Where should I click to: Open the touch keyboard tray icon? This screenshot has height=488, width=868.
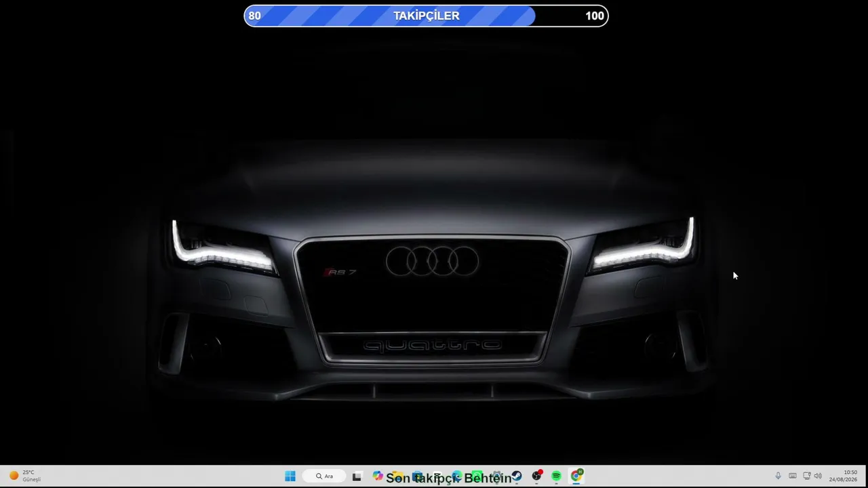point(792,476)
